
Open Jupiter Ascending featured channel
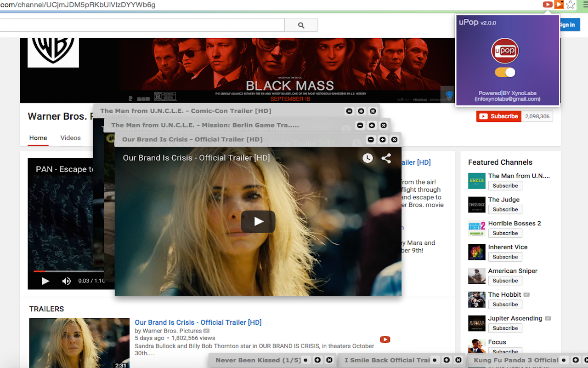point(515,318)
